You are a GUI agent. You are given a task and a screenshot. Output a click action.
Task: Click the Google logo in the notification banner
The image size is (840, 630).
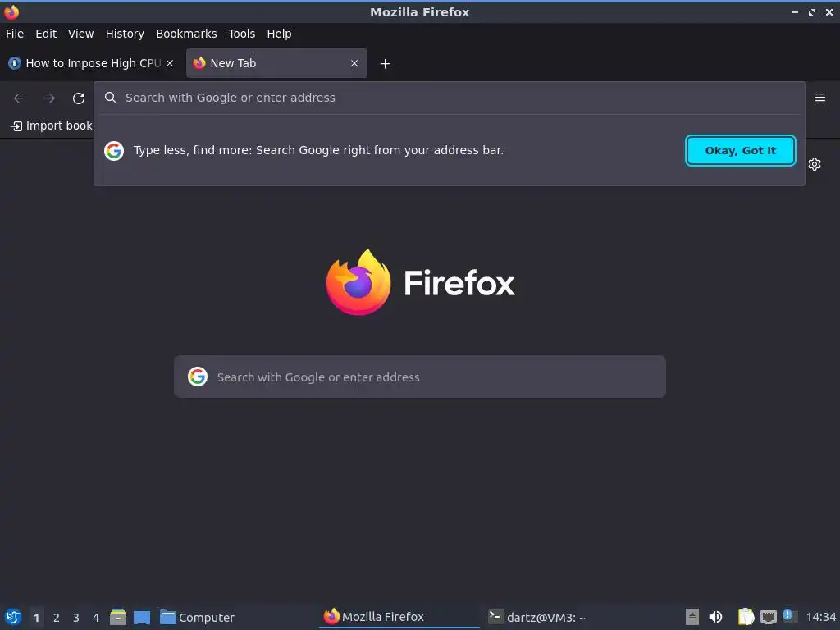coord(114,151)
